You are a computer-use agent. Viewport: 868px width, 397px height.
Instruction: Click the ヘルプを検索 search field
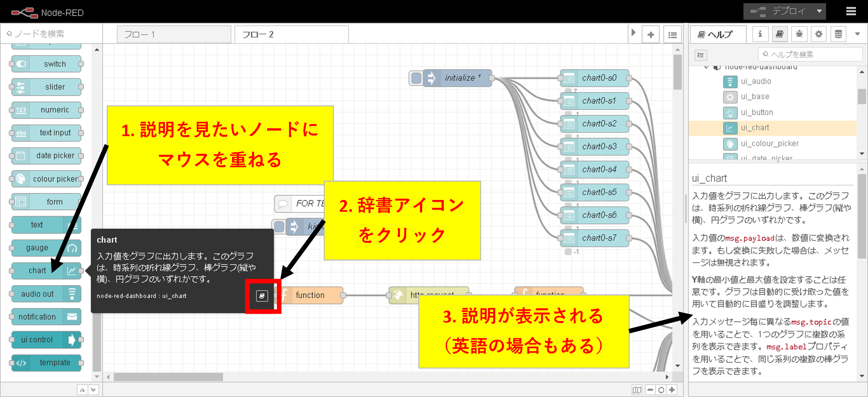point(810,54)
